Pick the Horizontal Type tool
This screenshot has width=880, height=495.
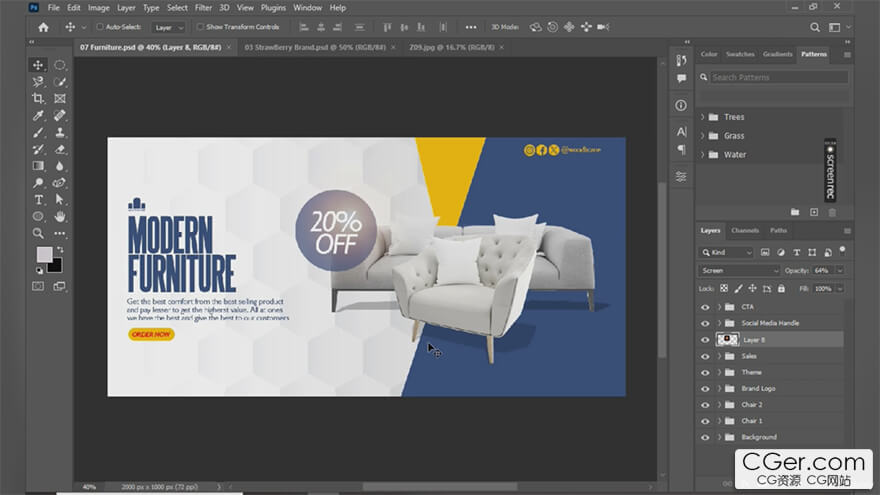point(38,199)
